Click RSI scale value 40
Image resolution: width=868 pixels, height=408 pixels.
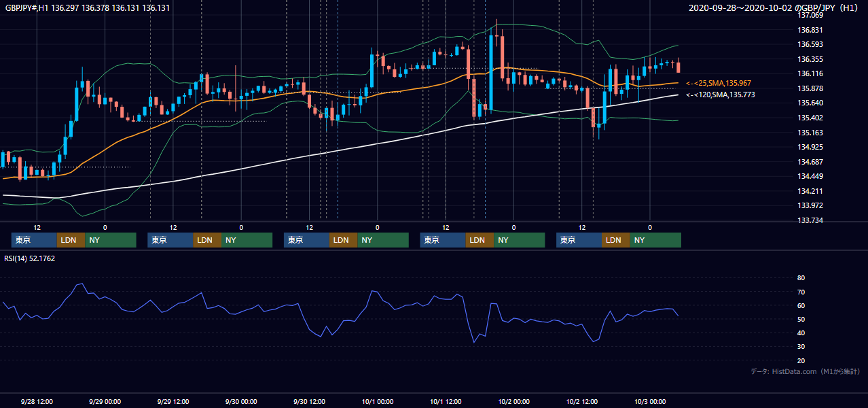click(x=801, y=333)
